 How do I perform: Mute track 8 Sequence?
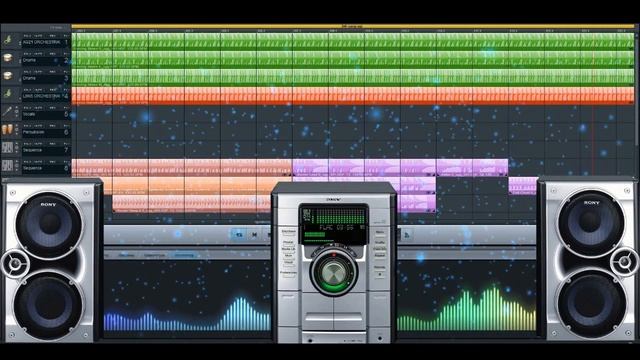click(38, 162)
